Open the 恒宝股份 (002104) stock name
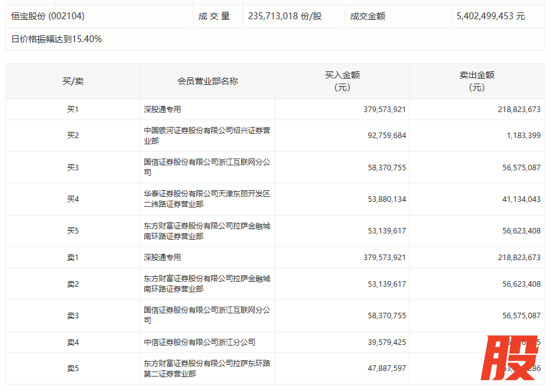The width and height of the screenshot is (551, 392). [49, 16]
